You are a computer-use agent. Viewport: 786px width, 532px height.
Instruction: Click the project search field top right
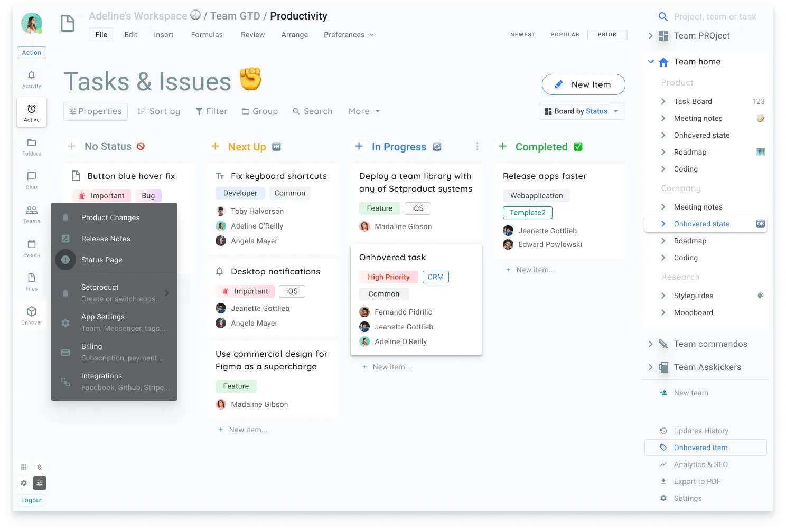713,16
